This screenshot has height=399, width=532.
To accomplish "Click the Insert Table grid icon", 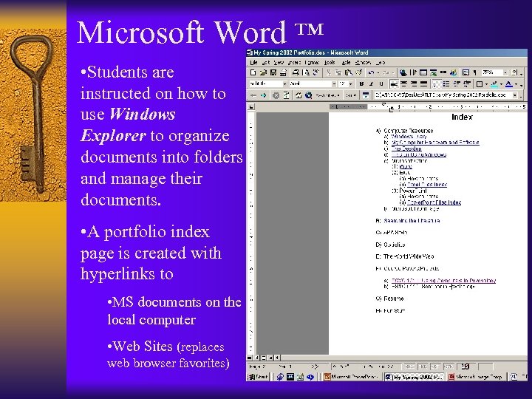I will click(x=423, y=72).
